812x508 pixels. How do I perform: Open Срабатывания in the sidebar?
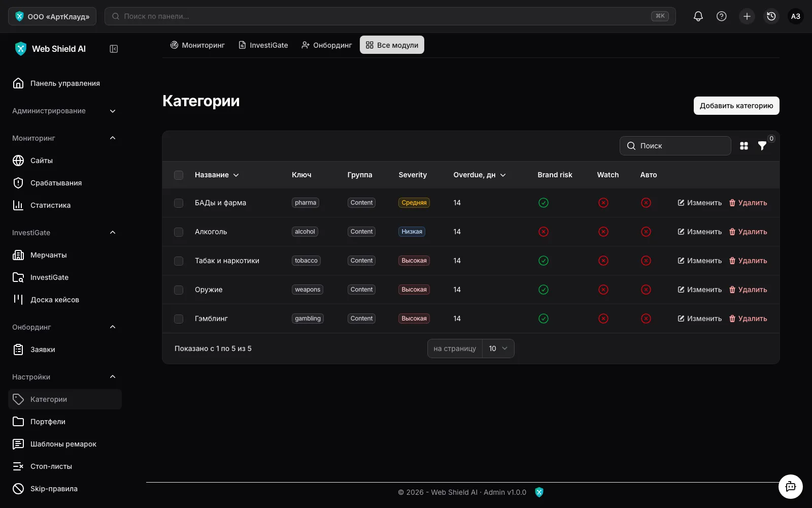click(x=65, y=183)
